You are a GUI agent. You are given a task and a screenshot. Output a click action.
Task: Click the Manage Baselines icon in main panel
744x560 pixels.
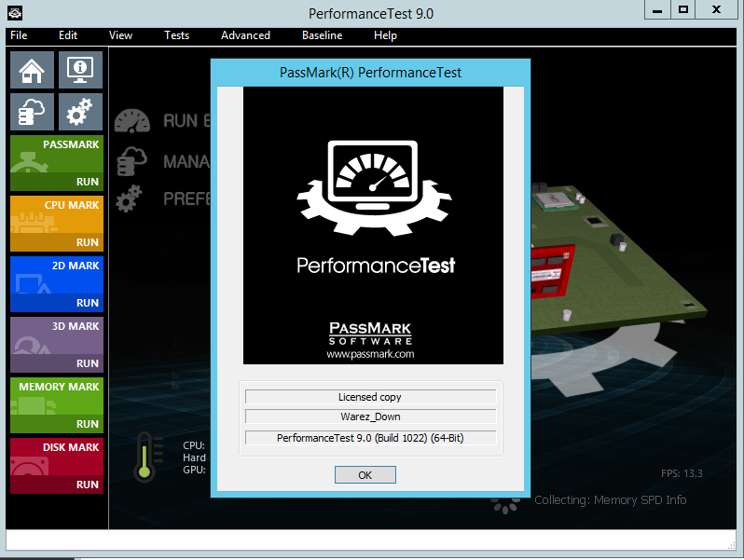(x=131, y=161)
